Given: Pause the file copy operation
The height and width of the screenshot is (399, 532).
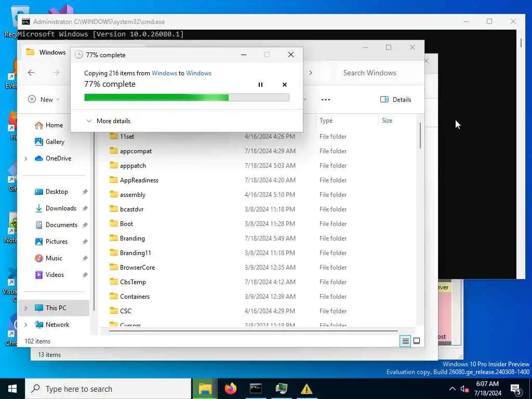Looking at the screenshot, I should [x=260, y=85].
